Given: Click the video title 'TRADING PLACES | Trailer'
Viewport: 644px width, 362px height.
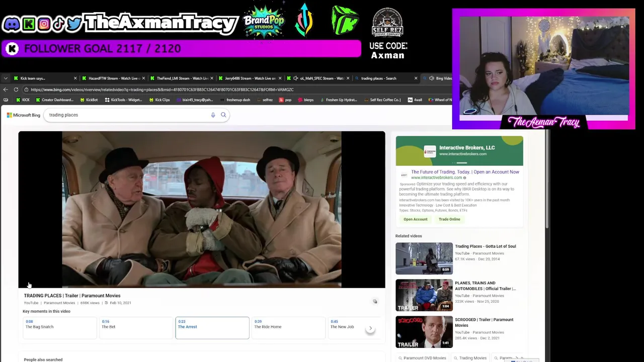Looking at the screenshot, I should click(x=72, y=296).
